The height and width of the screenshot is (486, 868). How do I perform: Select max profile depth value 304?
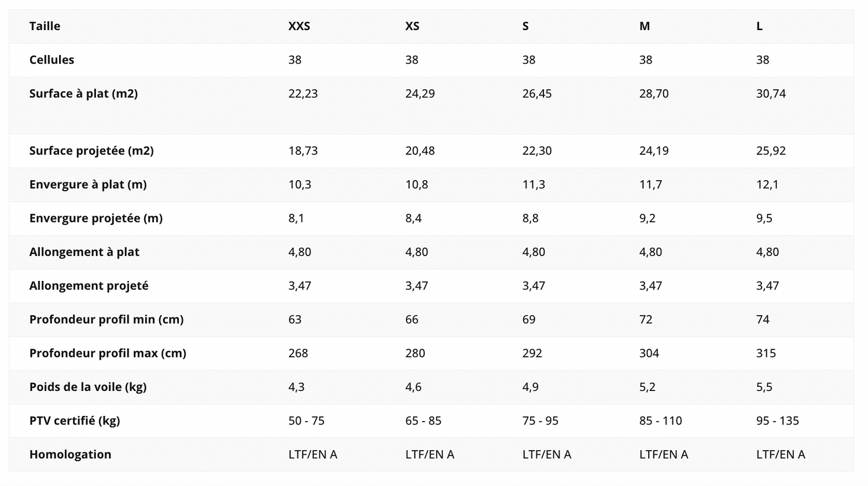649,353
